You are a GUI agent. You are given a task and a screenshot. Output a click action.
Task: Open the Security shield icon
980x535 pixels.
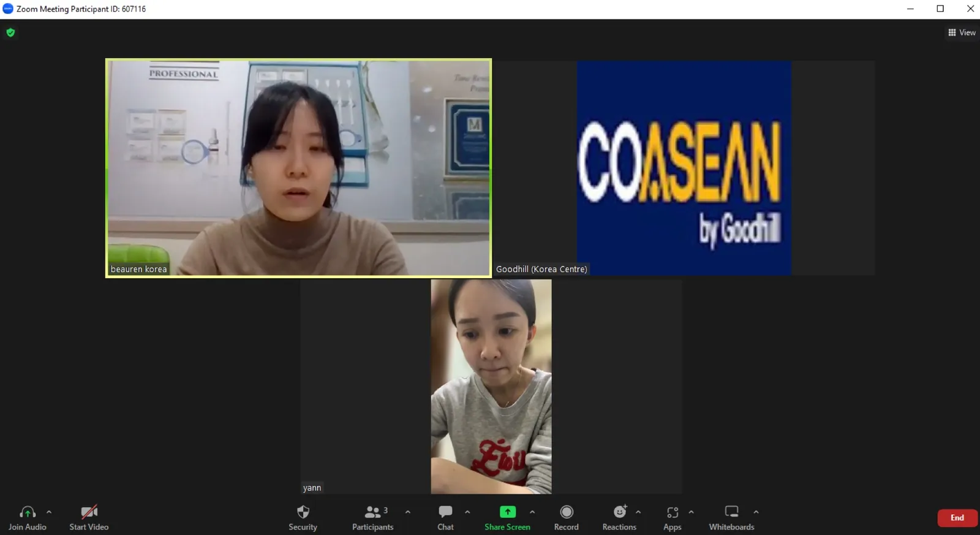(x=303, y=512)
